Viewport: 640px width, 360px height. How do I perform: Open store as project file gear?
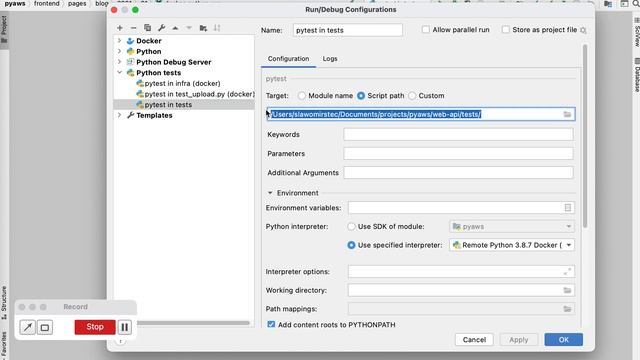click(583, 30)
